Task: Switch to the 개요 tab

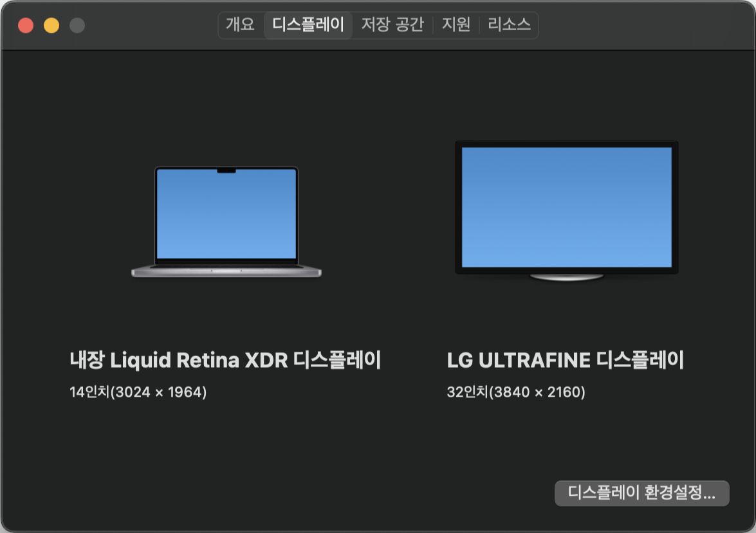Action: point(240,24)
